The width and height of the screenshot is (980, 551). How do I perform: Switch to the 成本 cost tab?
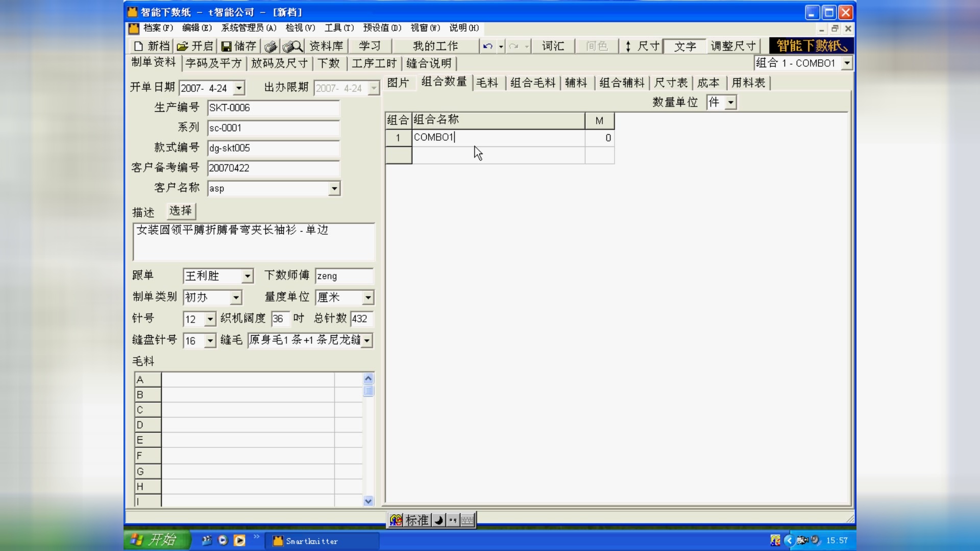tap(708, 83)
